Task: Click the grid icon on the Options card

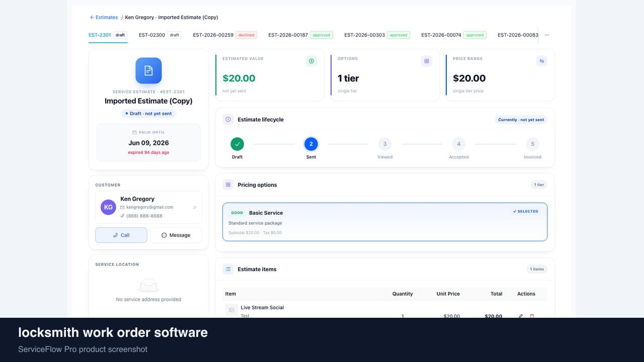Action: [x=427, y=61]
